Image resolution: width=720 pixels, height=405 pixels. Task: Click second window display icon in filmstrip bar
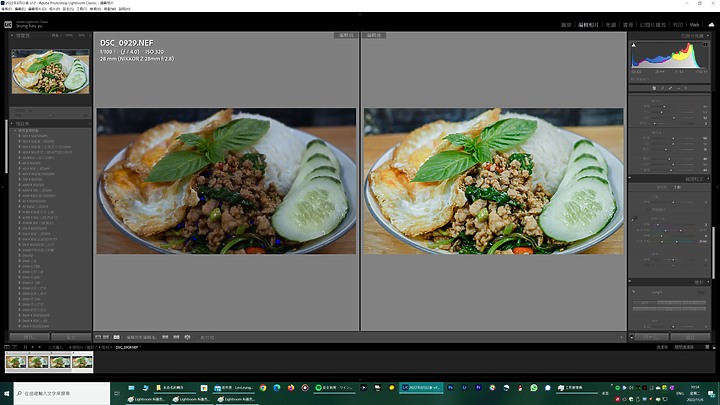15,347
